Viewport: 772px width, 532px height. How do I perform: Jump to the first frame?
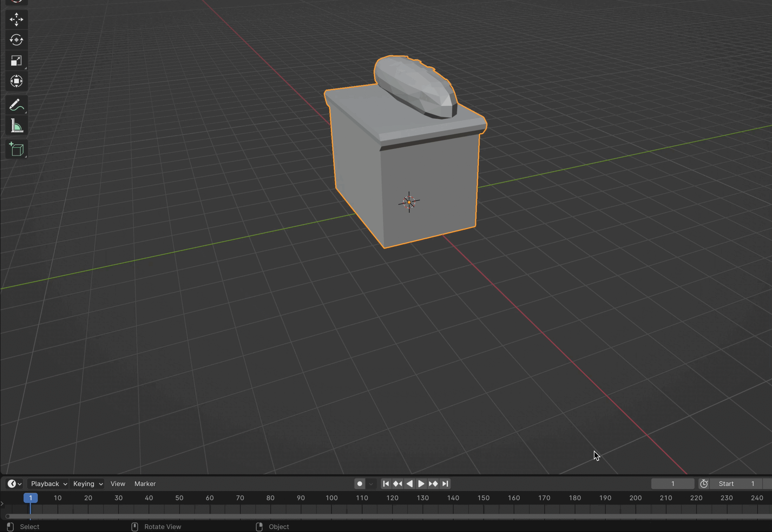(386, 484)
